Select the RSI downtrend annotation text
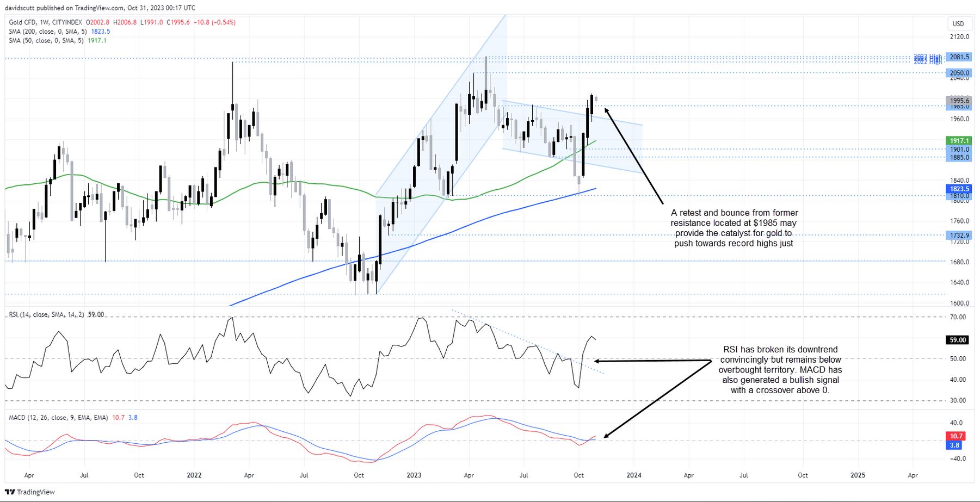The image size is (980, 502). point(780,370)
